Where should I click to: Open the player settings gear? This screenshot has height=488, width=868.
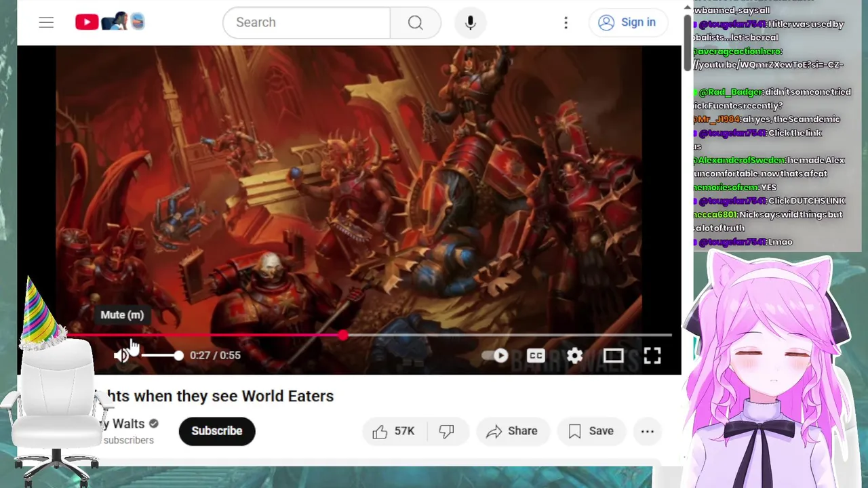pyautogui.click(x=574, y=355)
